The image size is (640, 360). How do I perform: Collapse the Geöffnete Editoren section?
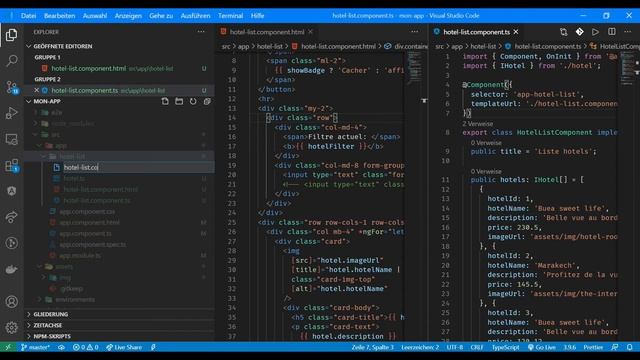tap(29, 47)
